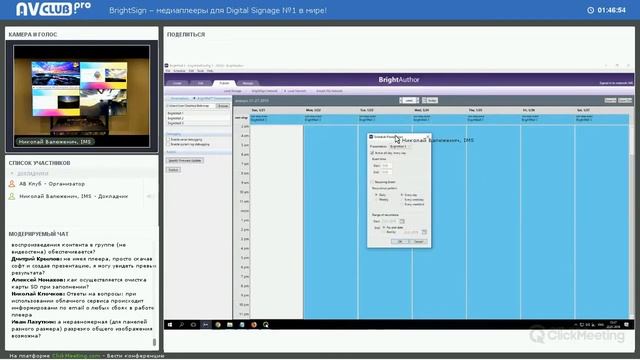The image size is (640, 360).
Task: Select the Local Storage publish option
Action: tap(233, 91)
